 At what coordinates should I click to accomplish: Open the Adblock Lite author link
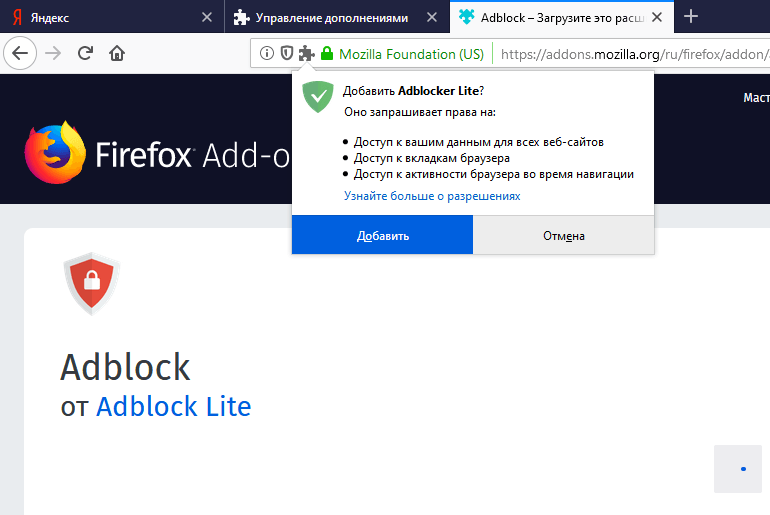173,406
